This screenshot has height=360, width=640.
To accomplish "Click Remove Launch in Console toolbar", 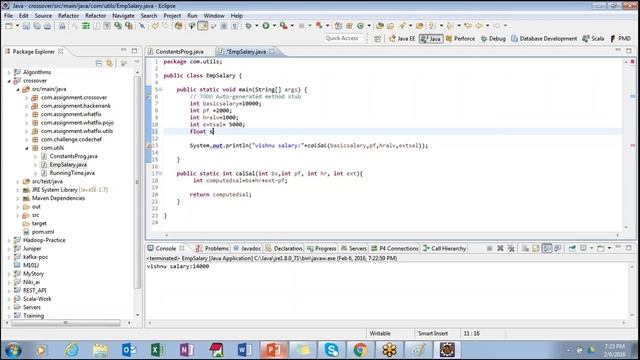I will [x=500, y=248].
